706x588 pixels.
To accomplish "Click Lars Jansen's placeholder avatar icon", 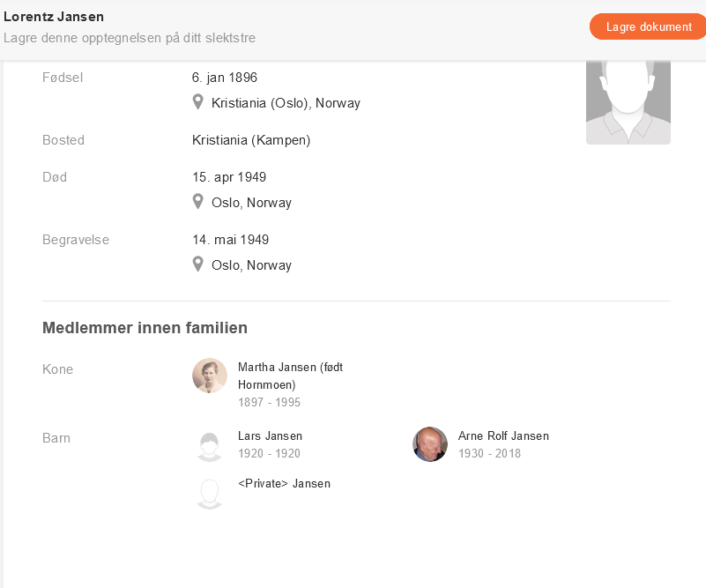I will pyautogui.click(x=210, y=444).
